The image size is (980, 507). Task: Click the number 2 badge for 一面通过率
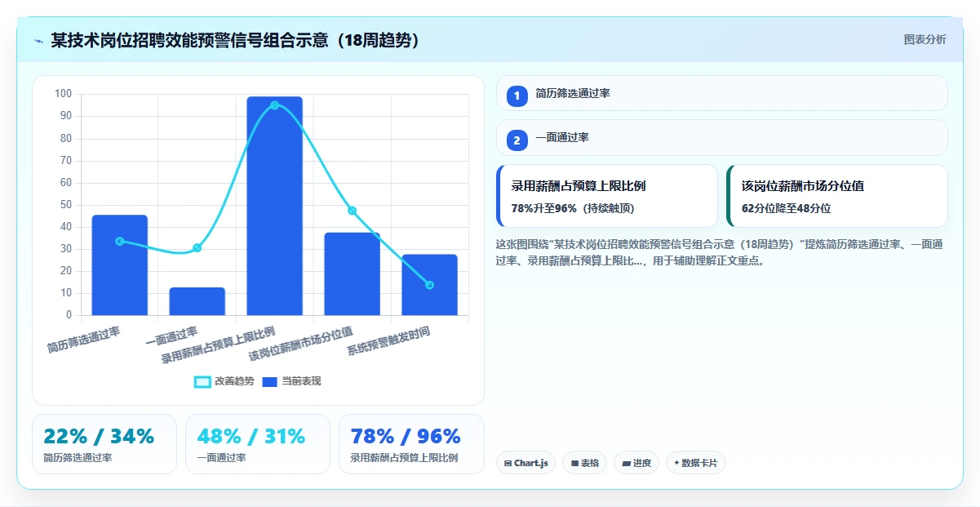point(517,140)
